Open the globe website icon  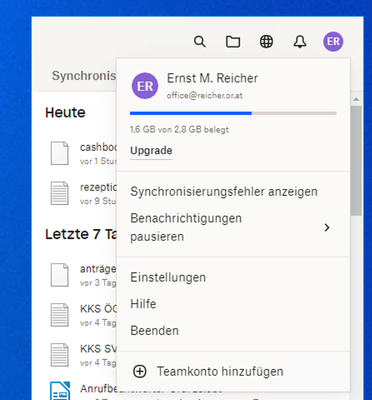[266, 42]
